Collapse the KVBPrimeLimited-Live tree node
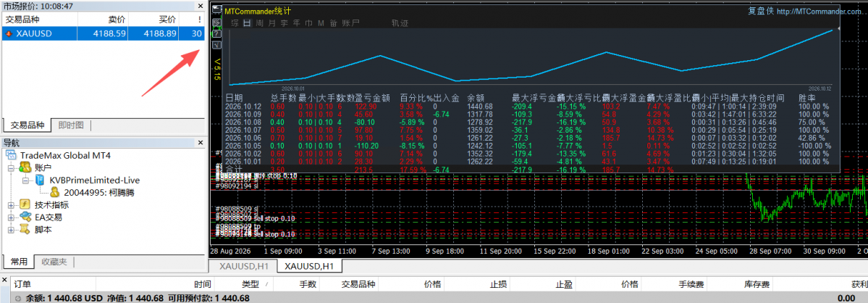 click(x=26, y=180)
